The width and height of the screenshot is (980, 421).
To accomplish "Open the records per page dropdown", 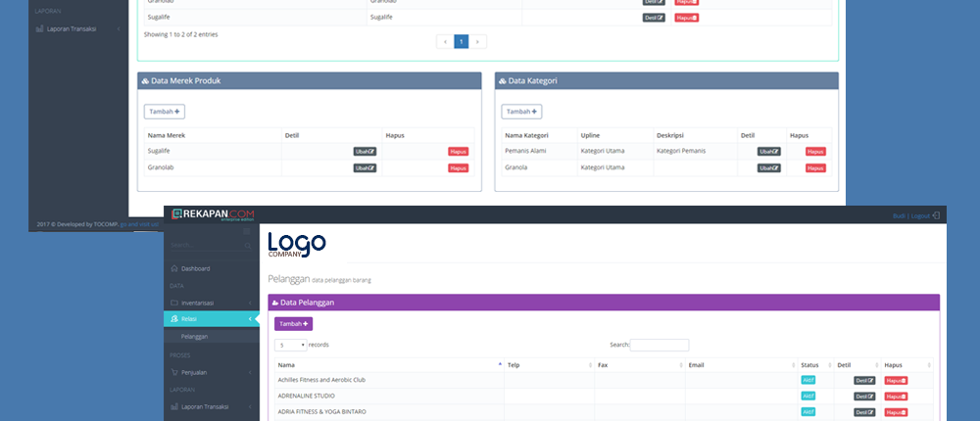I will click(290, 346).
